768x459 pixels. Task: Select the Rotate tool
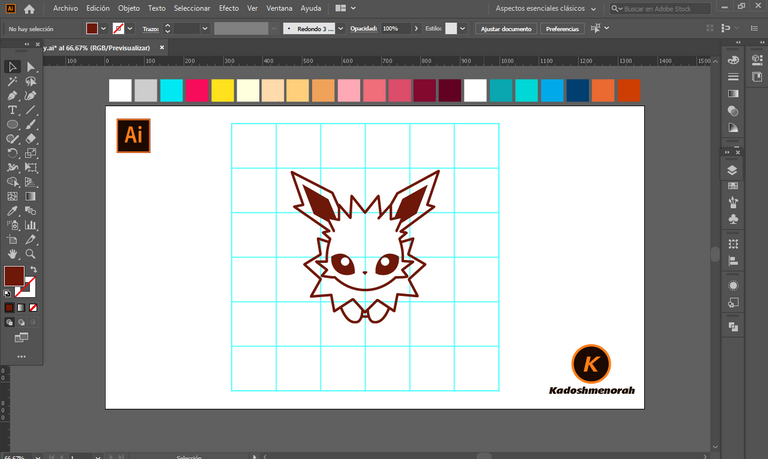click(x=12, y=153)
